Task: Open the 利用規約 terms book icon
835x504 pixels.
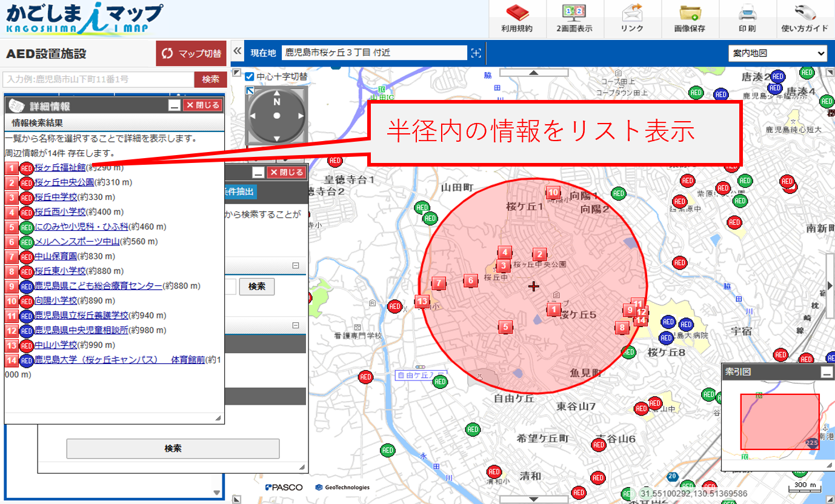Action: pos(516,13)
